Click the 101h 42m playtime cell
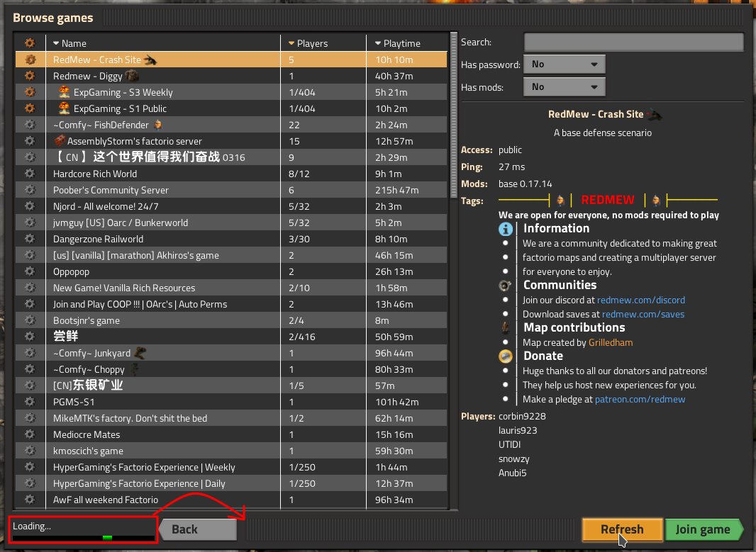Image resolution: width=756 pixels, height=552 pixels. click(397, 402)
